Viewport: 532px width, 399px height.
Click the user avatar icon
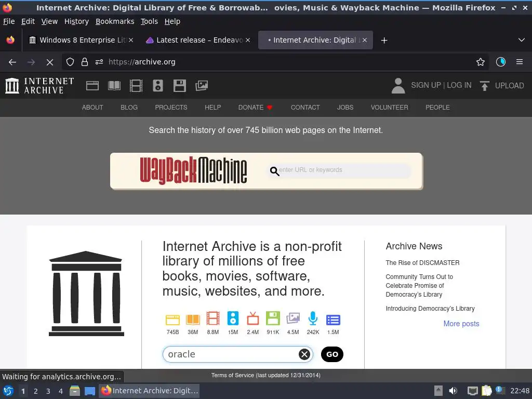click(x=398, y=86)
